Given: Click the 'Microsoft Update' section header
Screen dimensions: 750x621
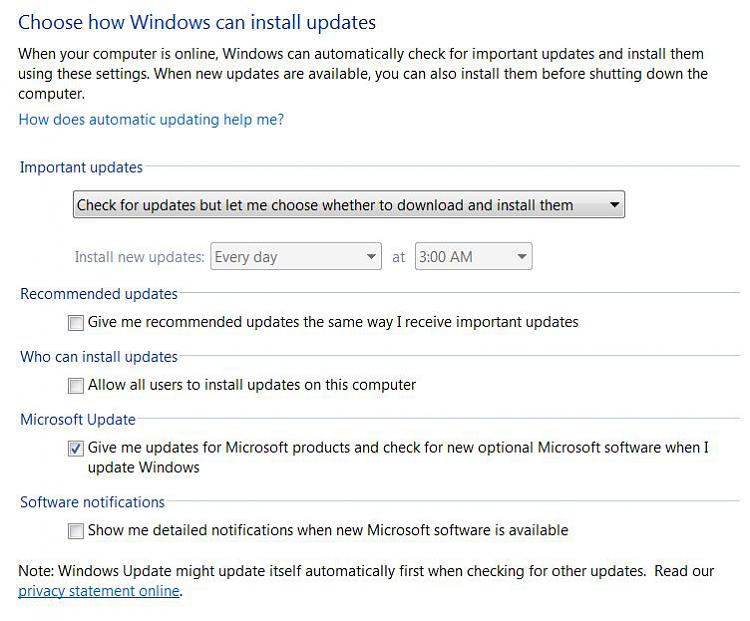Looking at the screenshot, I should (x=78, y=420).
